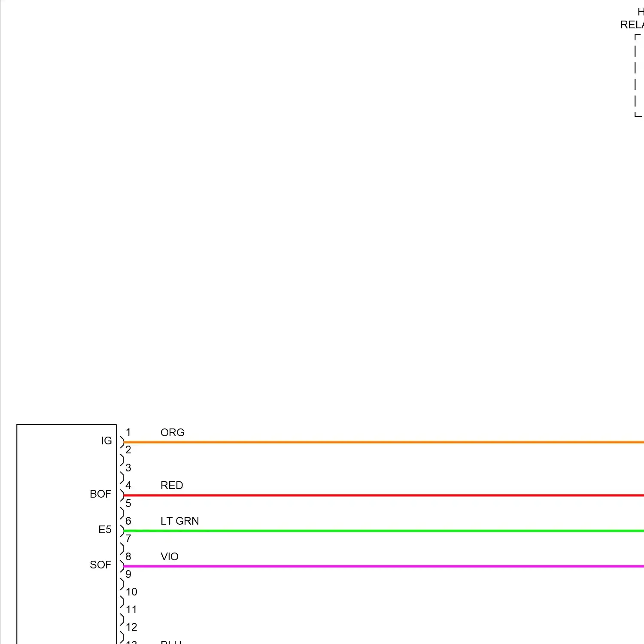
Task: Click pin number 9
Action: 128,574
